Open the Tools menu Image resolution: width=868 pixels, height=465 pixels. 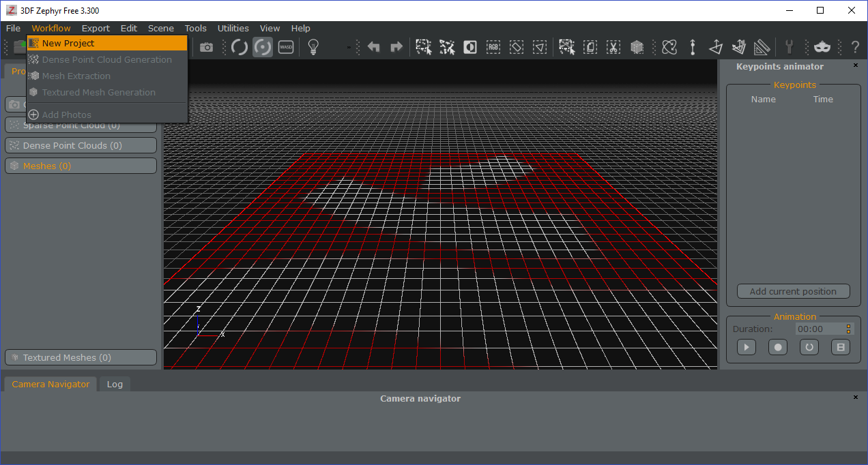pos(195,28)
